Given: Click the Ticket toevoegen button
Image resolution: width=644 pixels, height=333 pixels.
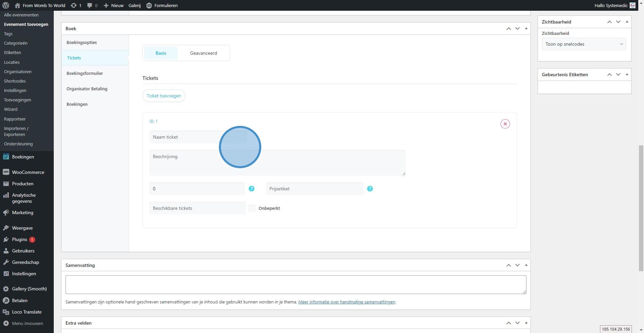Looking at the screenshot, I should [164, 96].
